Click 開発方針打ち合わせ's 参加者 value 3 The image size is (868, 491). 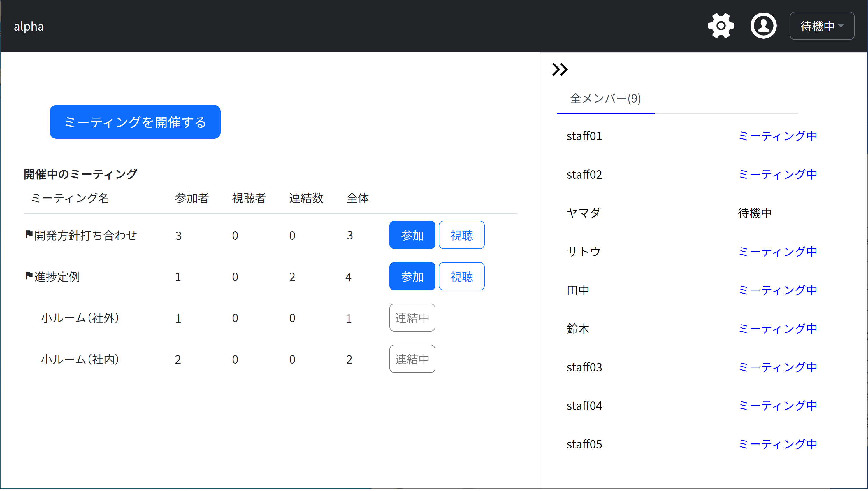point(178,236)
